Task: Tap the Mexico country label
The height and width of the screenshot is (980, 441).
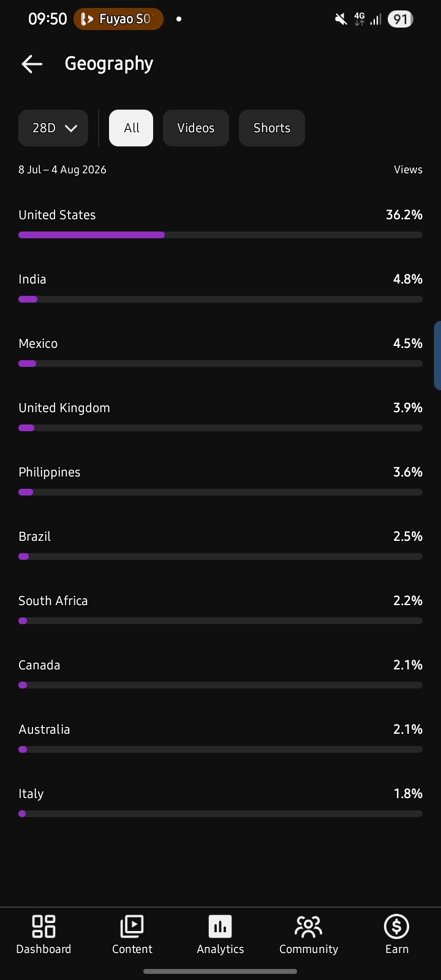Action: point(38,344)
